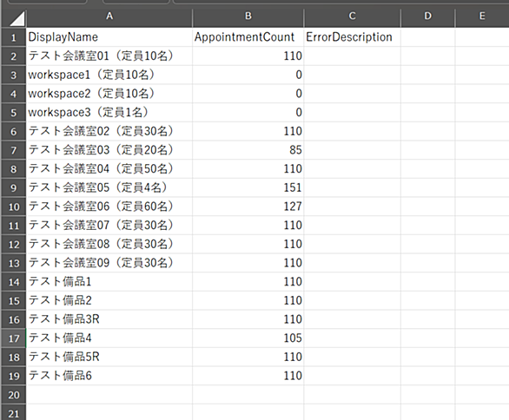Select cell テスト備品4
This screenshot has height=420, width=509.
pyautogui.click(x=109, y=338)
